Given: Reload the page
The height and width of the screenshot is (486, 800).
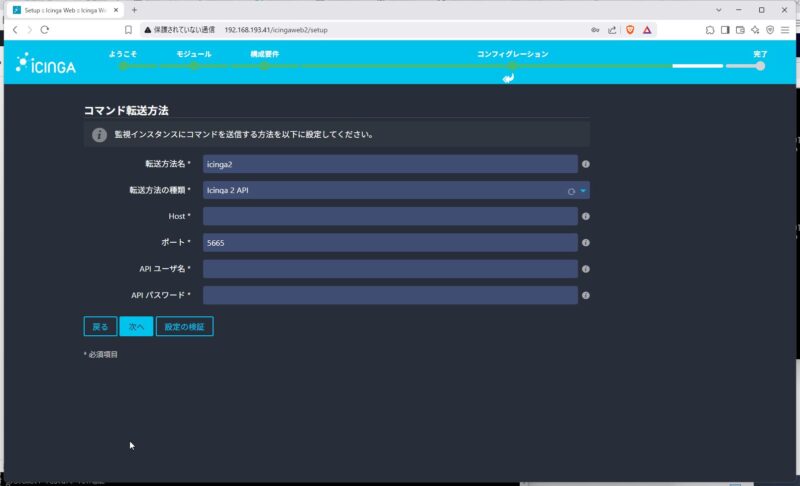Looking at the screenshot, I should (45, 30).
